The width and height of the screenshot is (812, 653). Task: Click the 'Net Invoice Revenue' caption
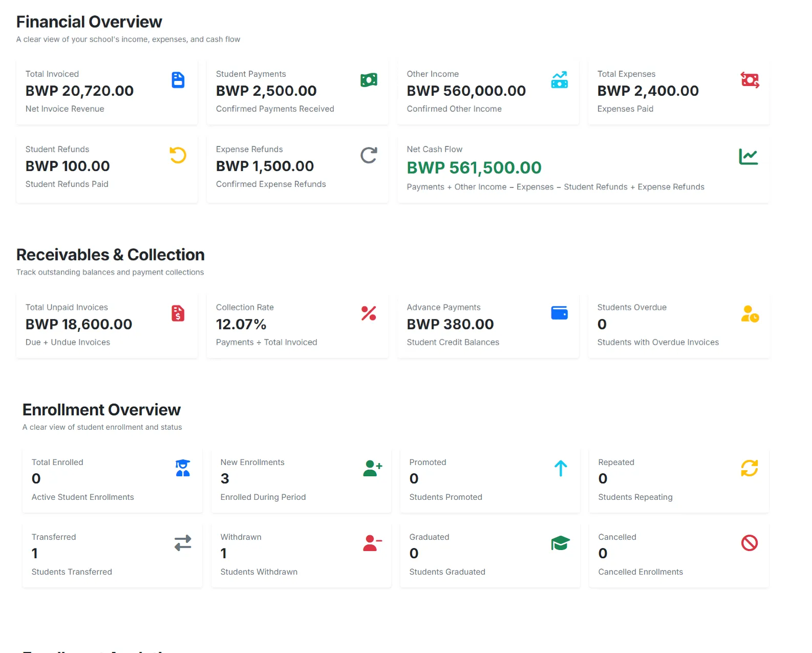tap(65, 109)
